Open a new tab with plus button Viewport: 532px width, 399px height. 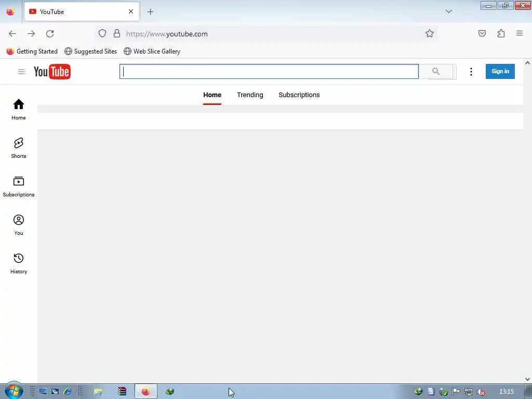point(150,12)
